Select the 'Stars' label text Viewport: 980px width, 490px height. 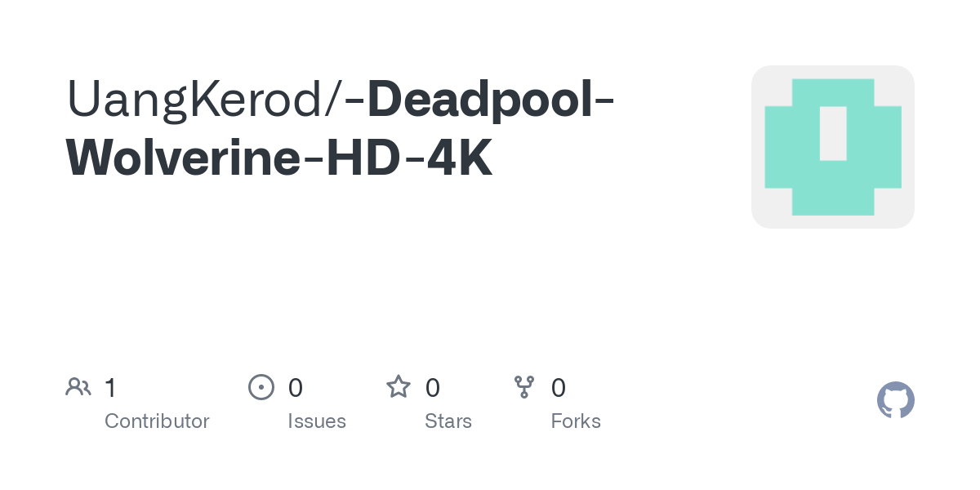pos(448,421)
